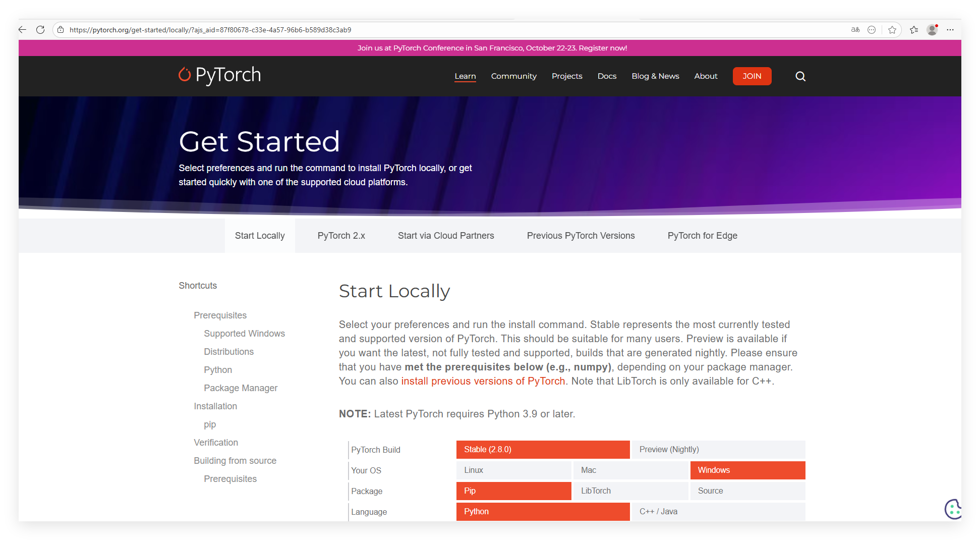Go back with the browser back arrow

point(22,30)
